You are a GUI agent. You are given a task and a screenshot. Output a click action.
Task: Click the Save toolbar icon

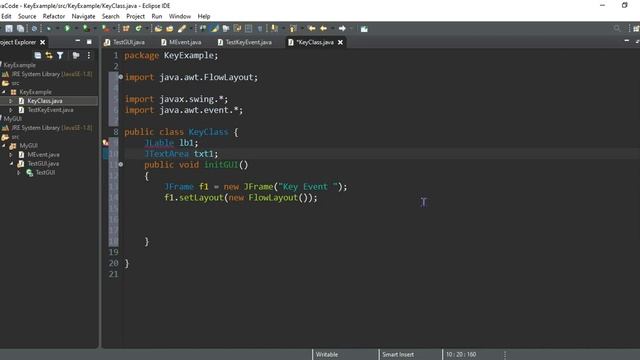9,29
